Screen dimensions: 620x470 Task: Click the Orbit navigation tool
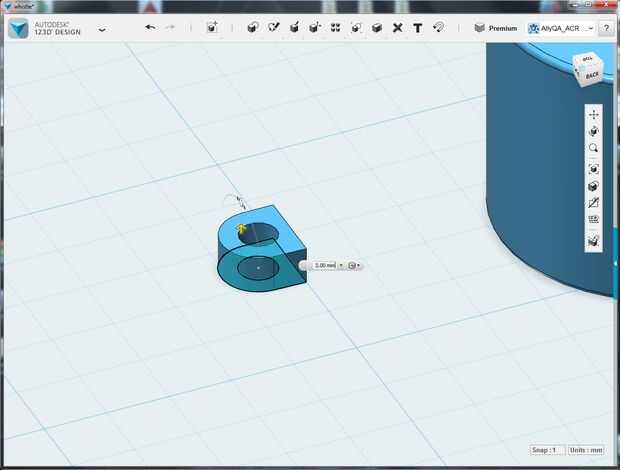tap(593, 131)
